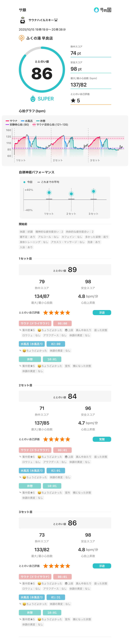Open the サウナハイスキー user name link
Image resolution: width=130 pixels, height=644 pixels.
pos(43,20)
